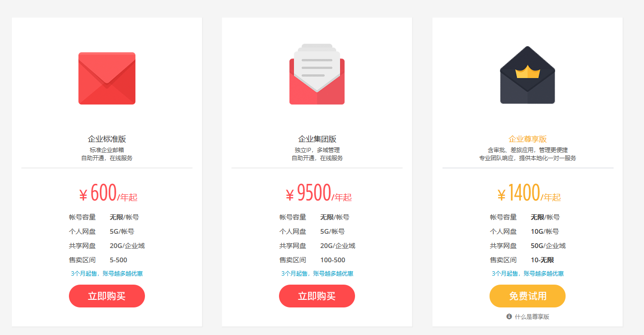644x335 pixels.
Task: Open the 什么是尊享版 link
Action: tap(532, 316)
